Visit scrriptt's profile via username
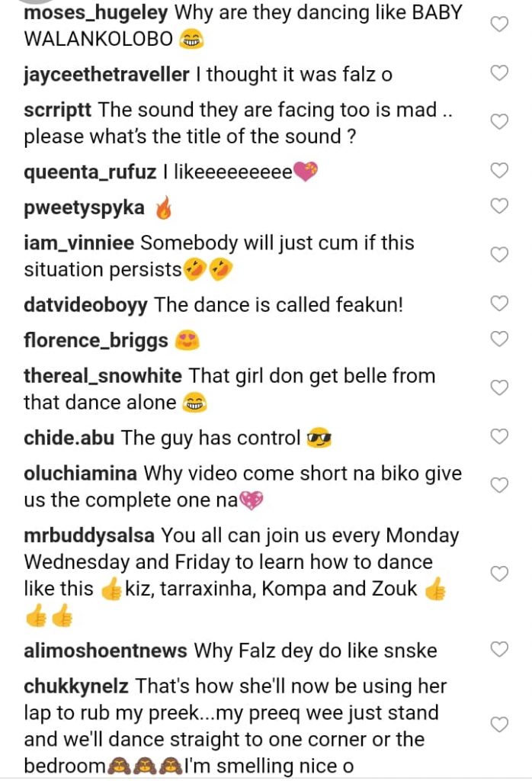 pos(58,110)
